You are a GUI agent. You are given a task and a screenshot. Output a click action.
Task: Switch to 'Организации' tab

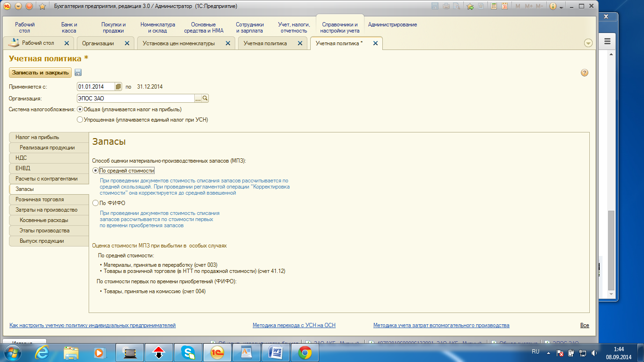[x=98, y=43]
